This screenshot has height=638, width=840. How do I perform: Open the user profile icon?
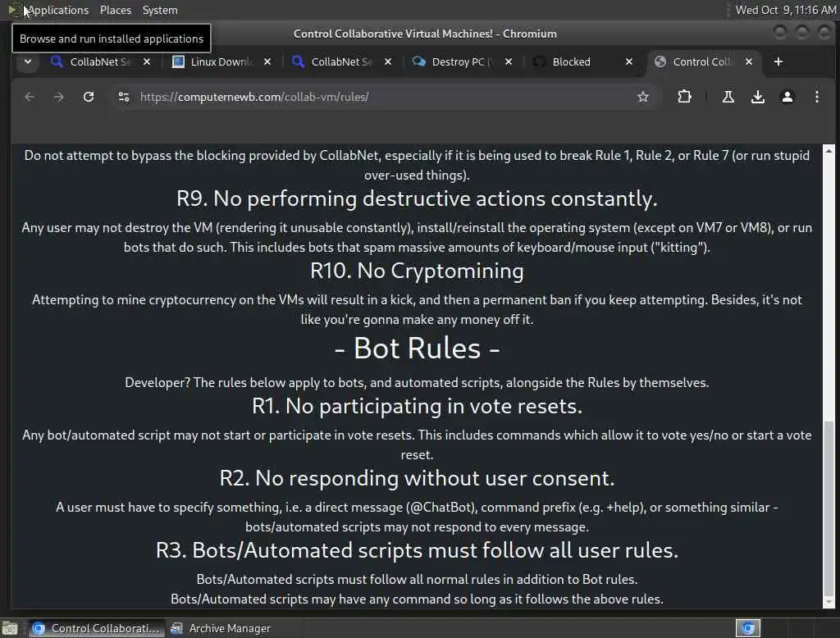tap(787, 97)
